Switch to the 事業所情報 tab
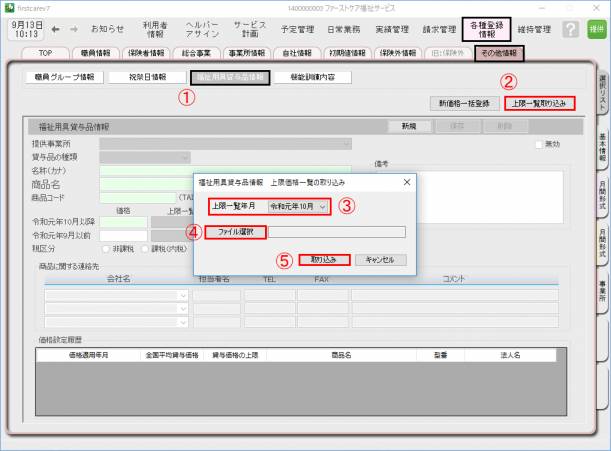 tap(247, 51)
